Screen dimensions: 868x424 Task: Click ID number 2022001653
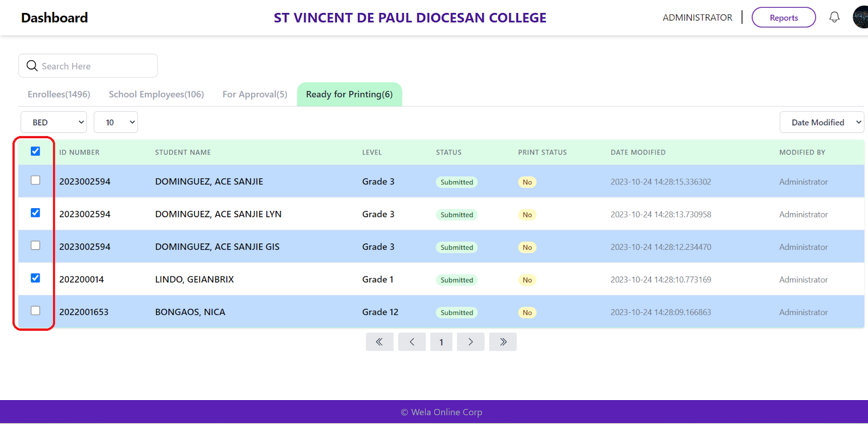pyautogui.click(x=84, y=312)
